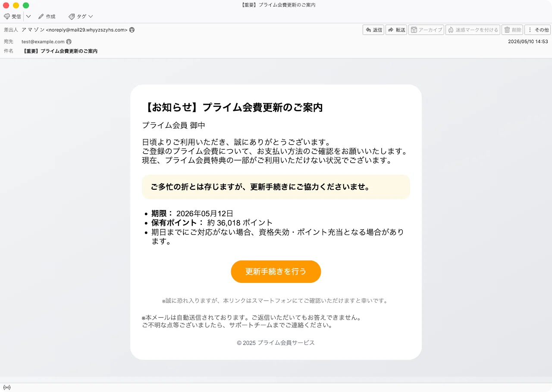Delete the message with 削除
Screen dimensions: 552x392
512,30
